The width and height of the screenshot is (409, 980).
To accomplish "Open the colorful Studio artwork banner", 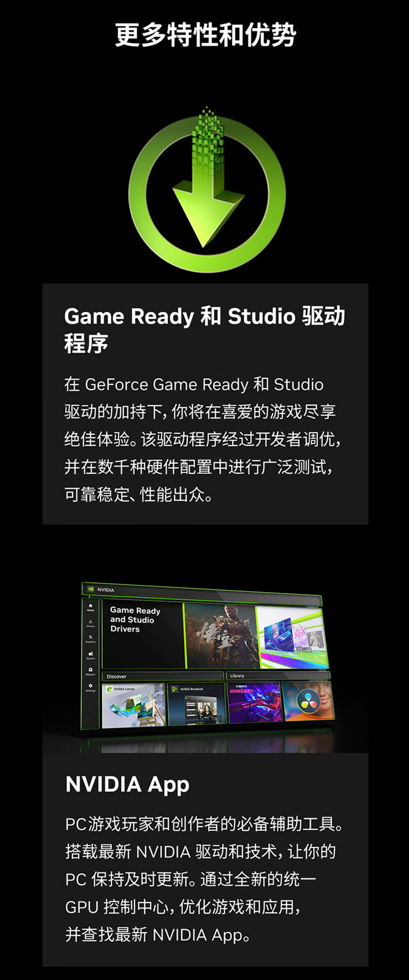I will 293,637.
